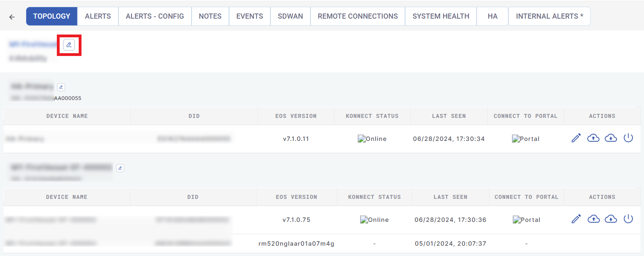
Task: Open the ALERTS - CONFIG tab
Action: [x=155, y=16]
